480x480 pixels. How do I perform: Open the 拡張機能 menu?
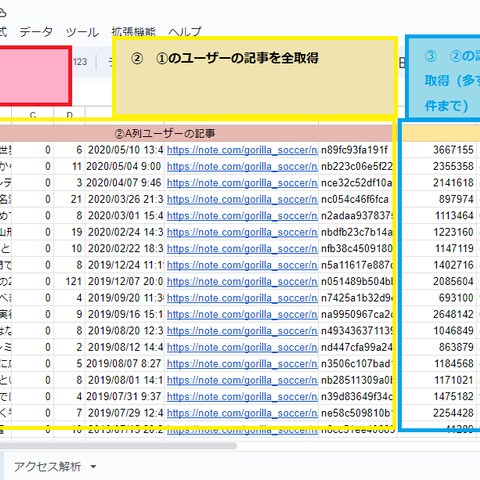pos(134,32)
